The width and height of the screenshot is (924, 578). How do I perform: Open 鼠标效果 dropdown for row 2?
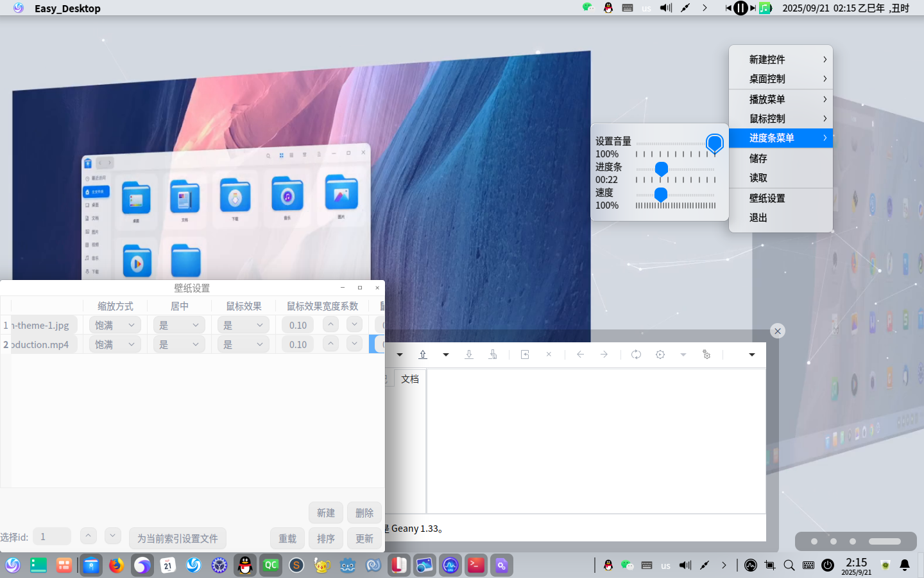click(x=243, y=344)
